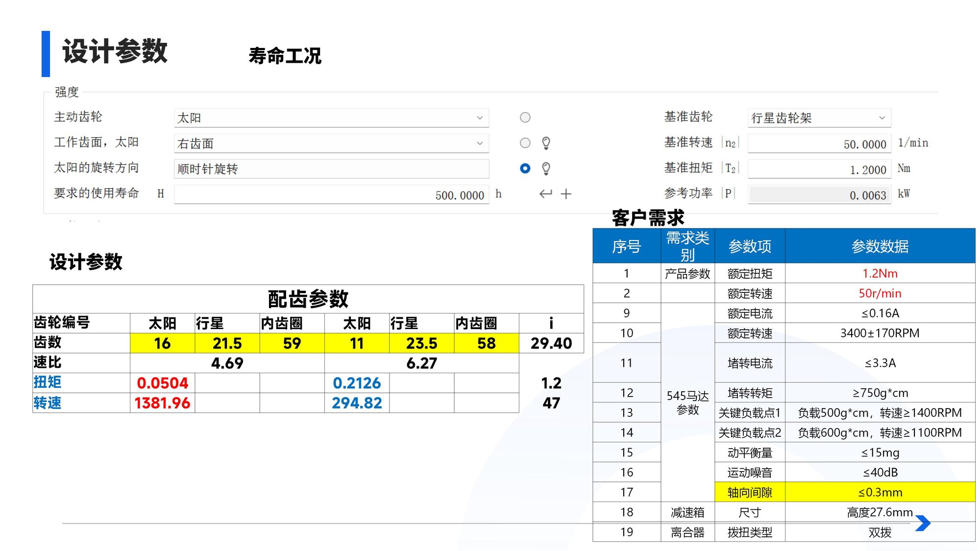Image resolution: width=980 pixels, height=551 pixels.
Task: Click the 基准转速 field showing 50.0000
Action: coord(819,144)
